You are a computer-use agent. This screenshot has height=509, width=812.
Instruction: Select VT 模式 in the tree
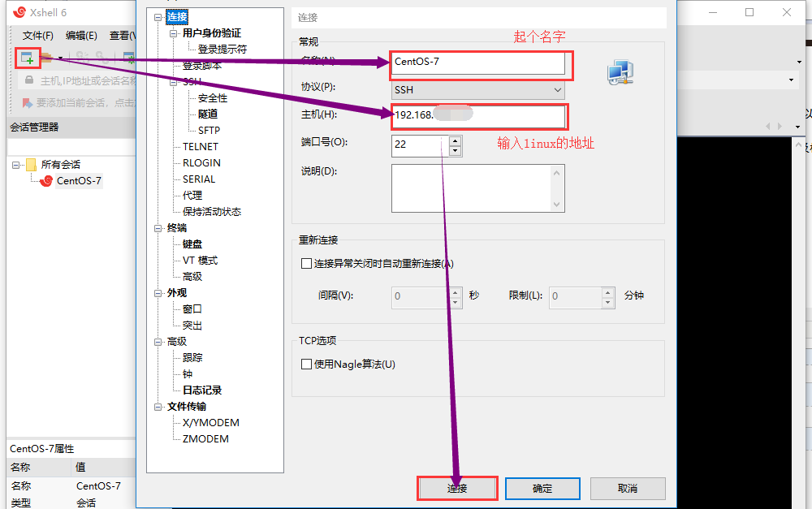[200, 261]
